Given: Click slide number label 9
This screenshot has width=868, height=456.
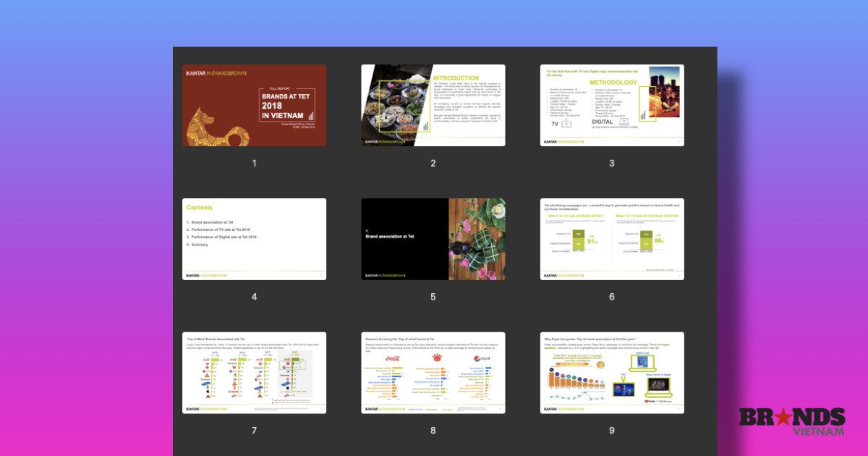Looking at the screenshot, I should click(x=612, y=431).
